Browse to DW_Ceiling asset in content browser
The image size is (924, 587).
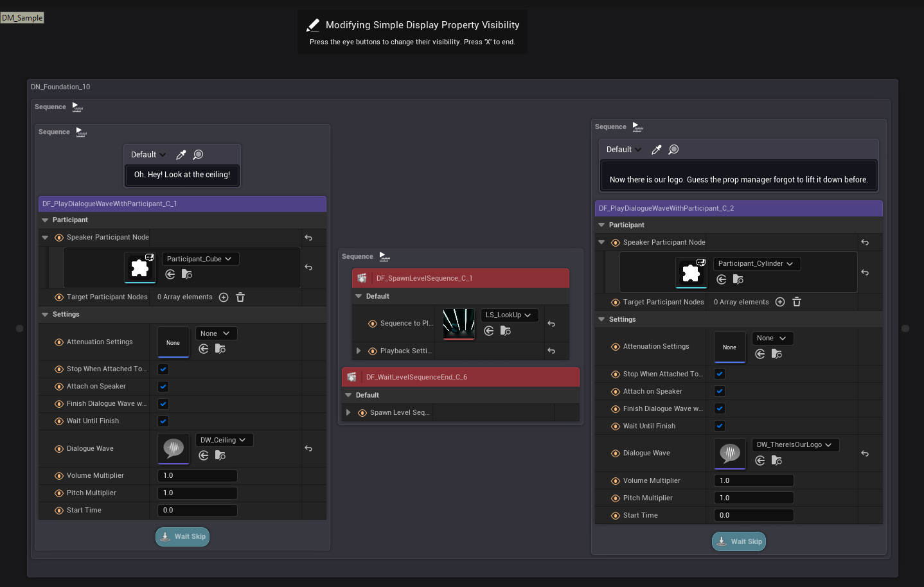tap(220, 455)
